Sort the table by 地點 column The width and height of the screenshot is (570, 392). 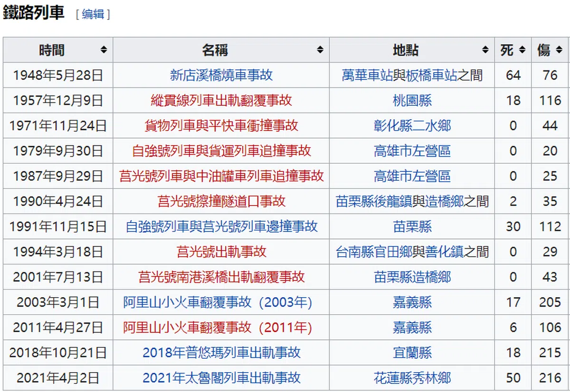[x=485, y=50]
